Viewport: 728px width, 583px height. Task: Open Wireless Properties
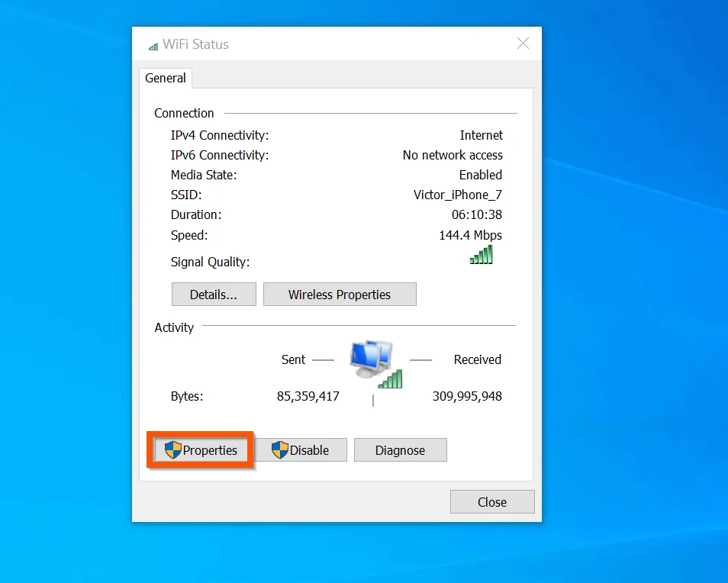[x=340, y=295]
